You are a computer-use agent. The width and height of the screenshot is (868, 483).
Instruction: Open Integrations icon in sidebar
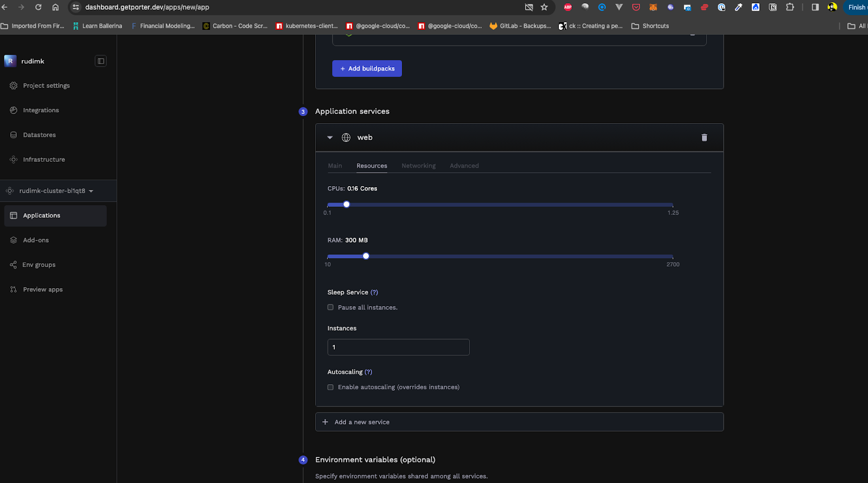coord(14,110)
